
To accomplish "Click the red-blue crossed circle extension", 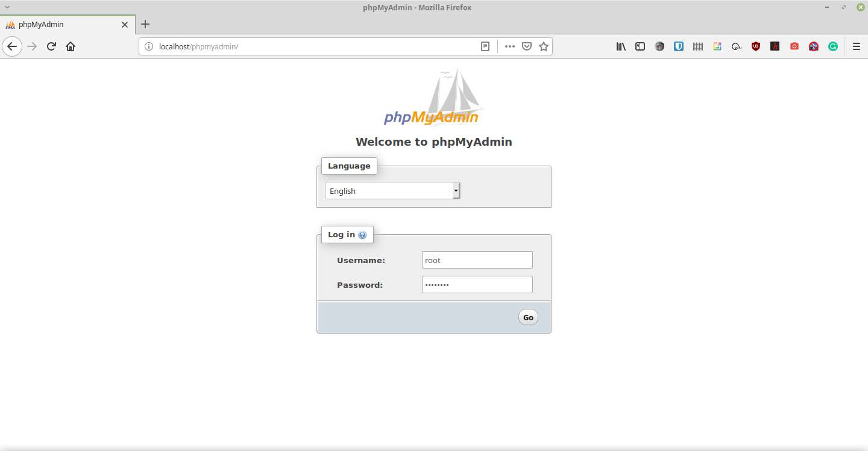I will click(814, 46).
